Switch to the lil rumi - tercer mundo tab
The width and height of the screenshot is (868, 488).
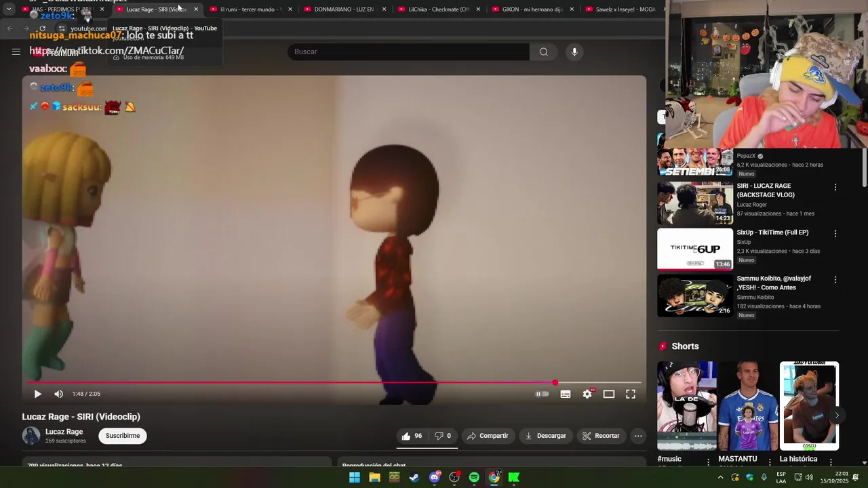tap(251, 9)
